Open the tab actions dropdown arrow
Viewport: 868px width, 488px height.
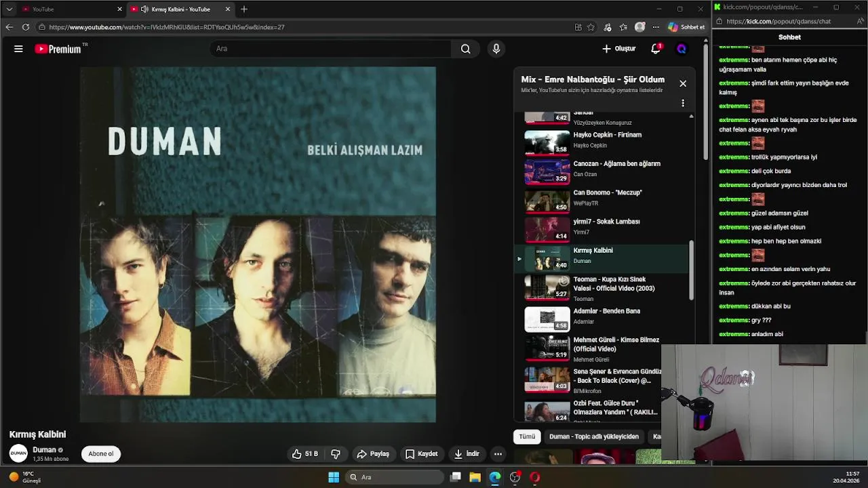9,9
